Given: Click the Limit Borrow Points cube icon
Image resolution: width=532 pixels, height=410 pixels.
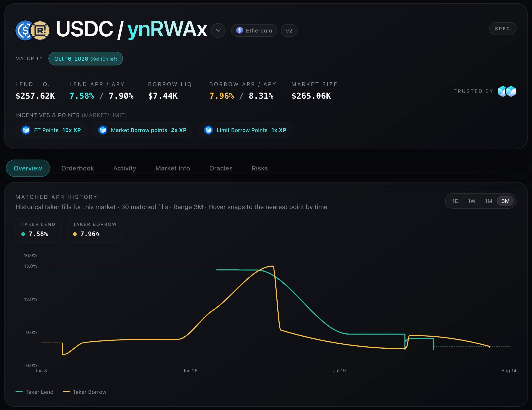Looking at the screenshot, I should coord(208,130).
